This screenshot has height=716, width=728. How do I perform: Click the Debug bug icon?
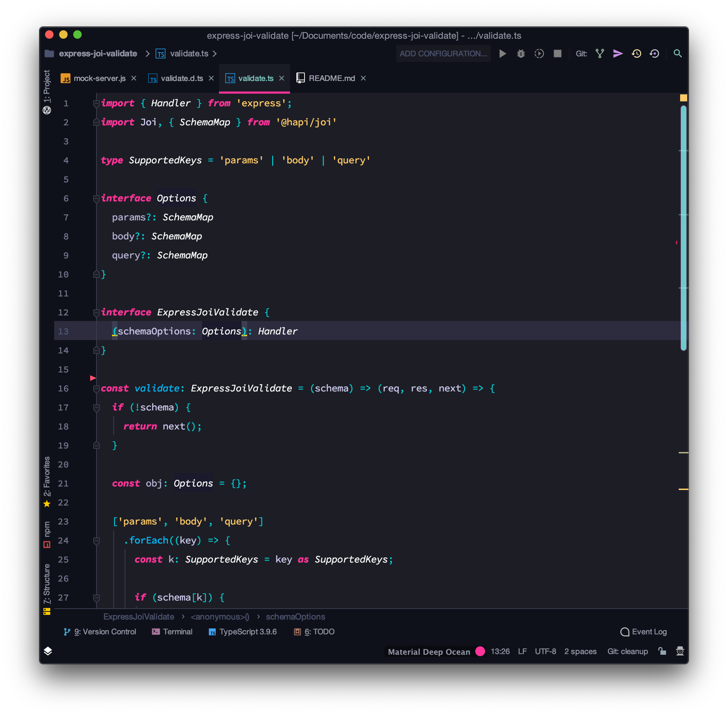click(x=521, y=54)
